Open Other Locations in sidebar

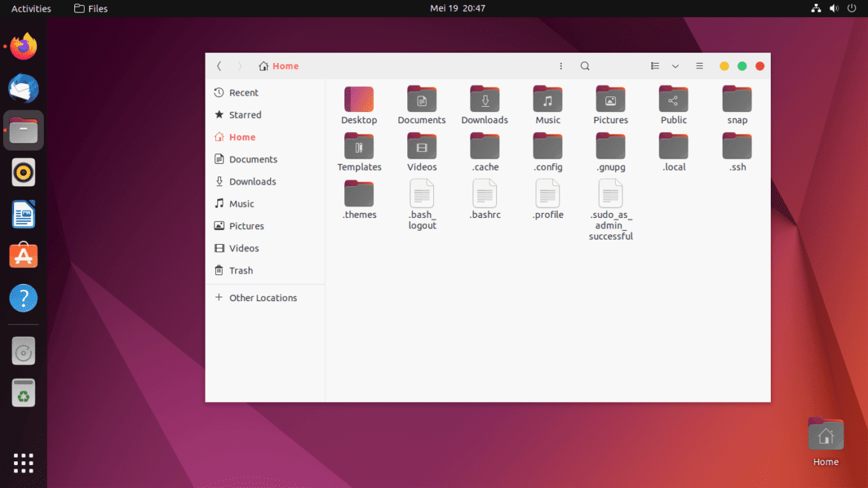click(263, 297)
